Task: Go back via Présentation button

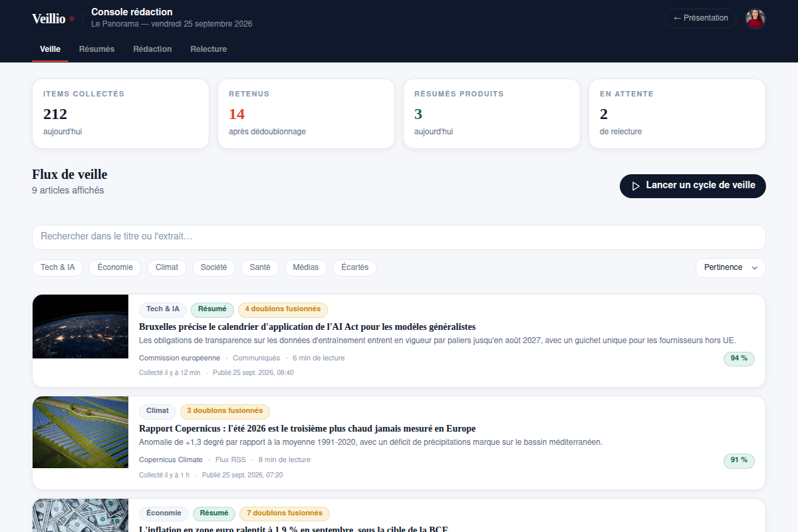Action: [701, 18]
